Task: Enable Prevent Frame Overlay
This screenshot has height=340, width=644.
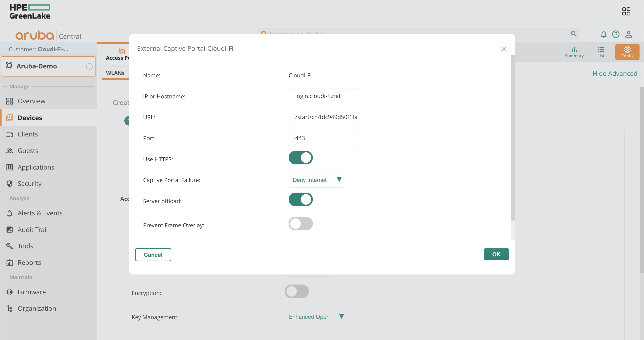Action: [301, 223]
